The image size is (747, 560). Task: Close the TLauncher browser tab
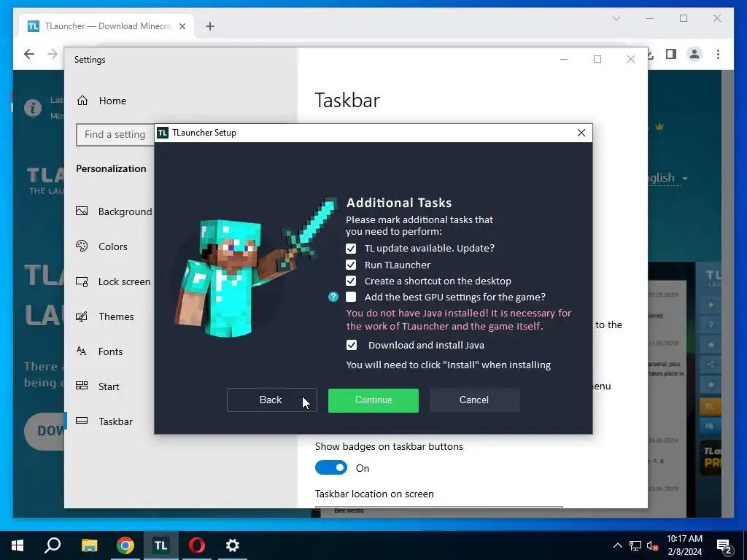pos(182,26)
